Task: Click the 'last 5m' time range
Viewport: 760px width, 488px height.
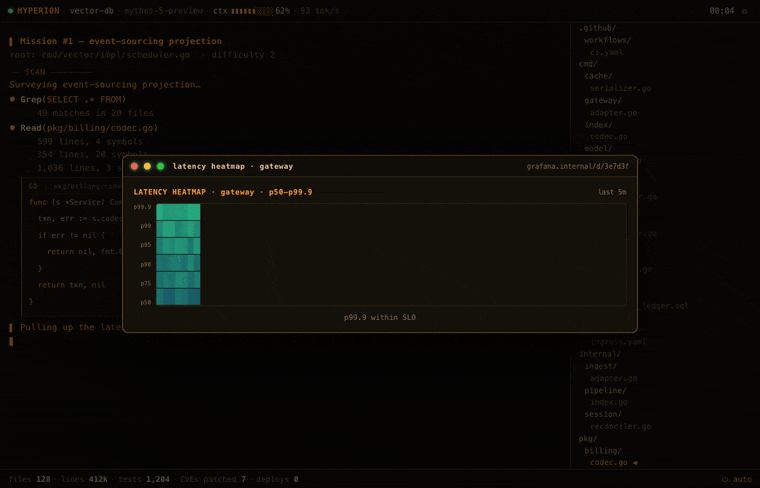Action: tap(612, 192)
